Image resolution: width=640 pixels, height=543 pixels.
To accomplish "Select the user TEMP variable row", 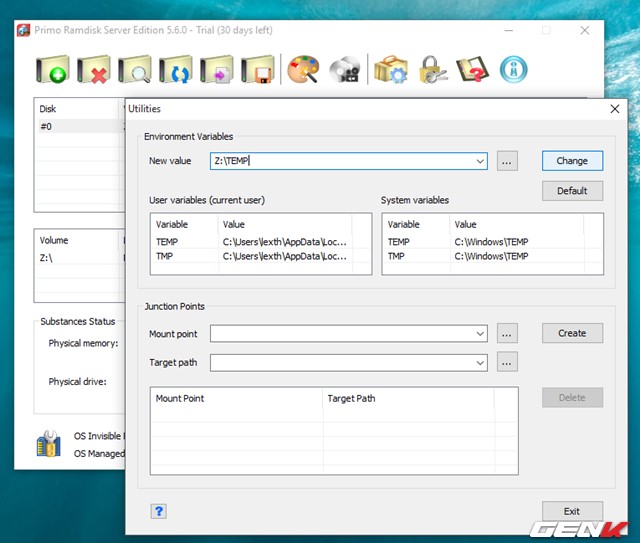I will [x=261, y=242].
